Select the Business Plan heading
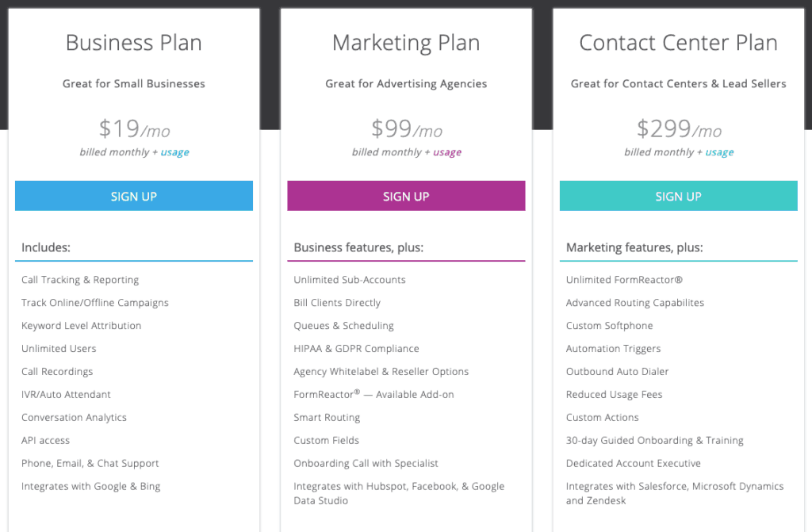Image resolution: width=812 pixels, height=532 pixels. 133,42
